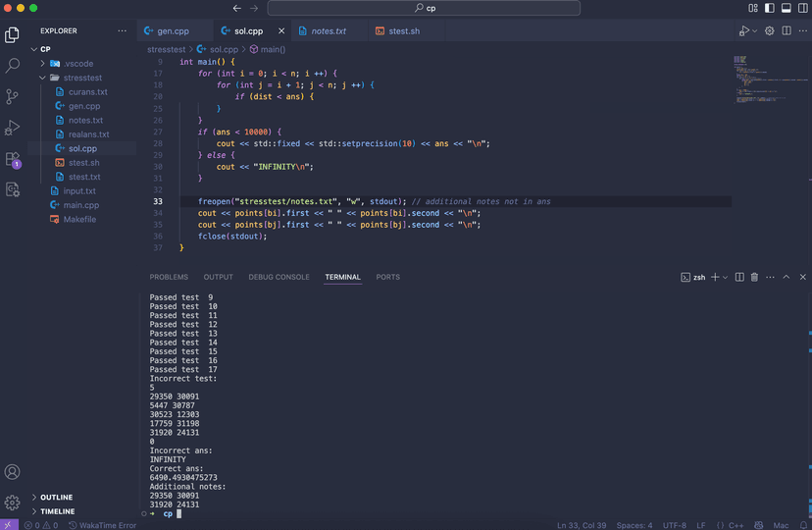Split the terminal panel
This screenshot has height=530, width=812.
pos(739,278)
